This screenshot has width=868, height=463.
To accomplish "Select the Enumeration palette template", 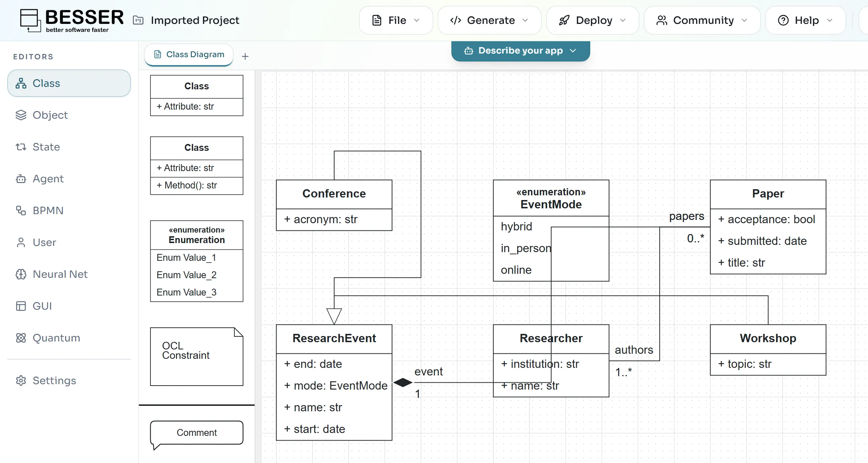I will coord(197,261).
